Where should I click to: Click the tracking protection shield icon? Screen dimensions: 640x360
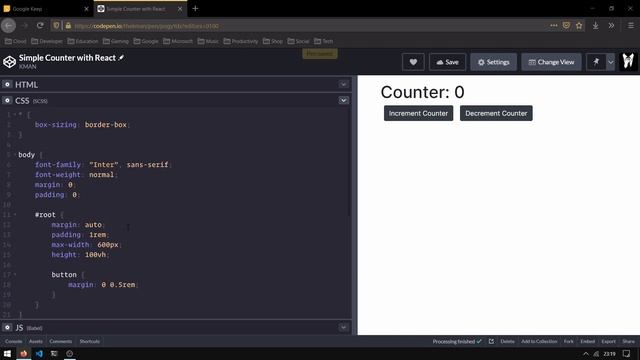[x=56, y=25]
